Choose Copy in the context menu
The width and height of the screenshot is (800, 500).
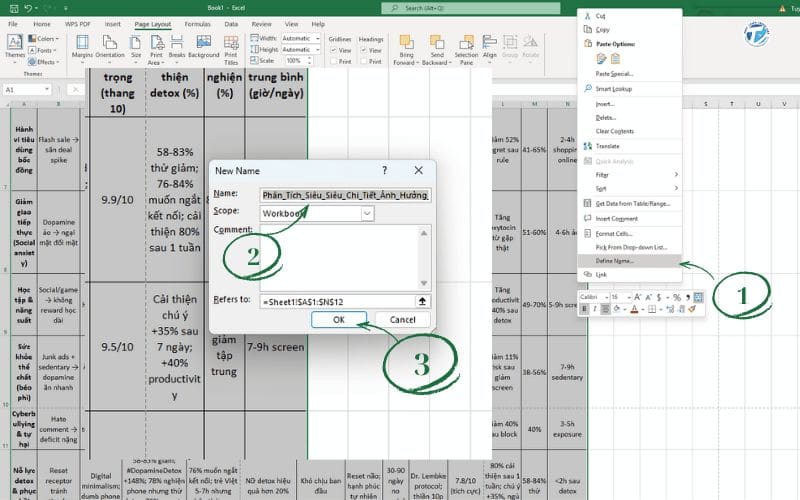click(x=629, y=30)
